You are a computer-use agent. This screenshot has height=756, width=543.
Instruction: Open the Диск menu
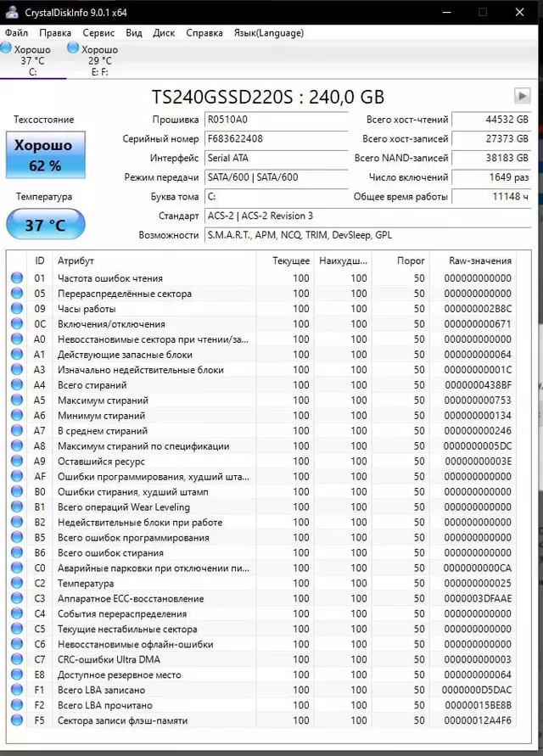[x=164, y=33]
